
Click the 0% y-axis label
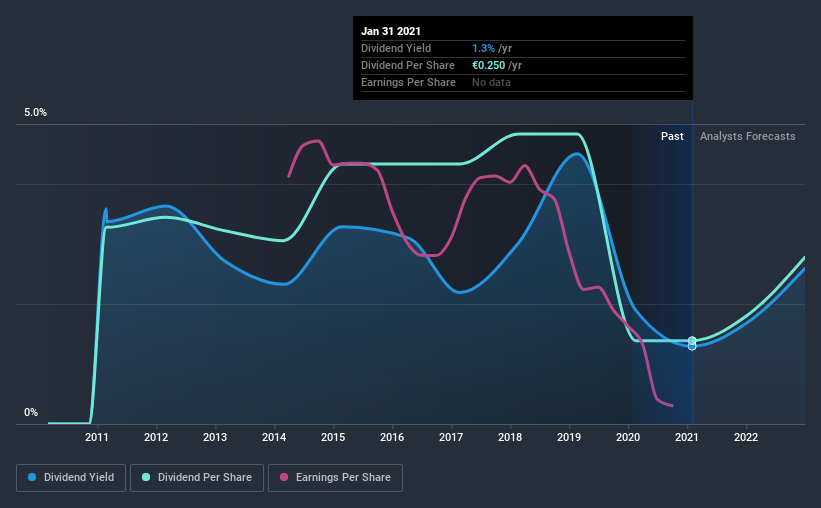click(31, 413)
